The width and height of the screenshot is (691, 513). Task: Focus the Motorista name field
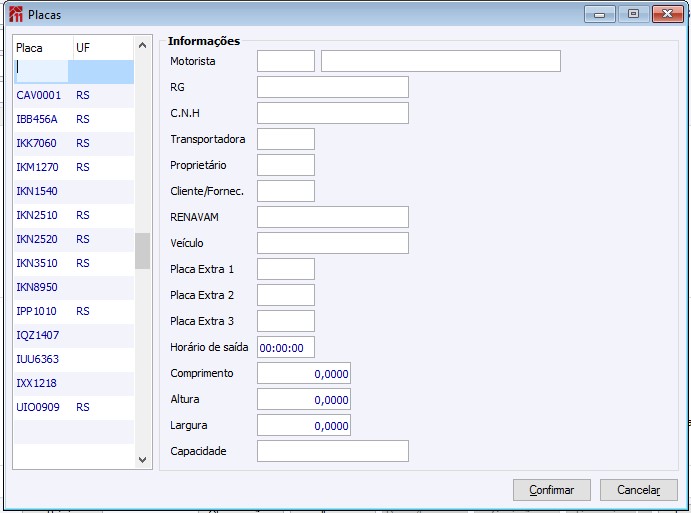441,61
